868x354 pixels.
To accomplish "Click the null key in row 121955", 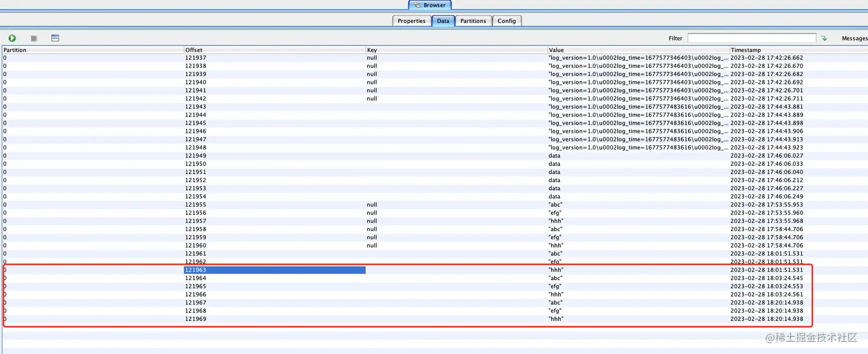I will point(372,205).
